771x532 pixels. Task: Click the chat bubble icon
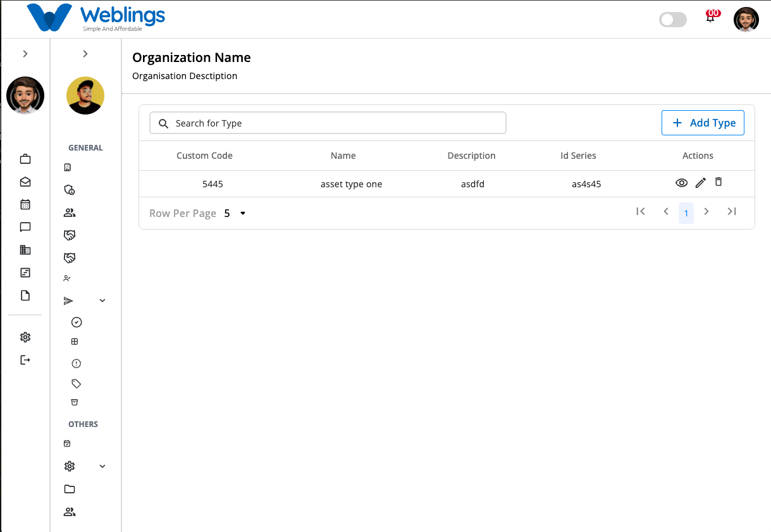coord(25,227)
